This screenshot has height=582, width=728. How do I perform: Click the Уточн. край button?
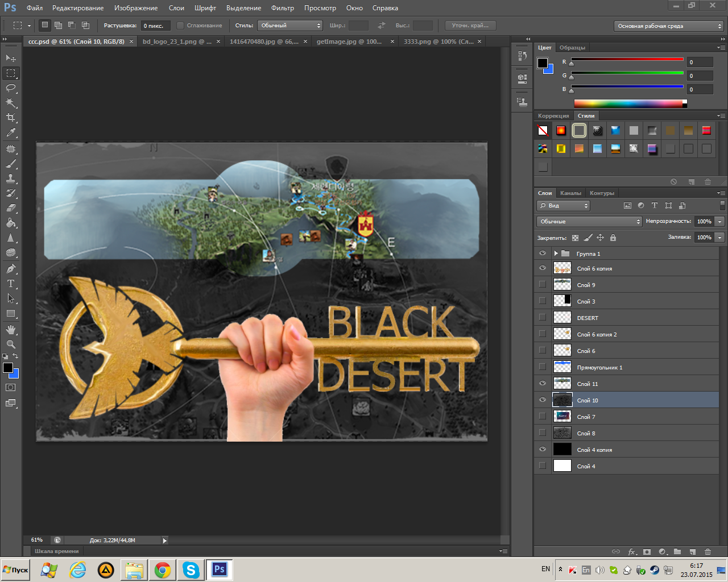coord(470,26)
